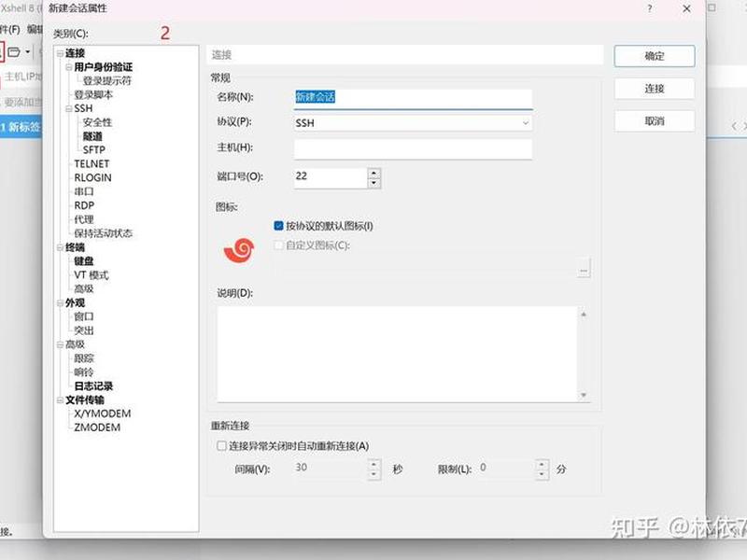Image resolution: width=747 pixels, height=560 pixels.
Task: Select ZMODEM in category tree
Action: tap(97, 427)
